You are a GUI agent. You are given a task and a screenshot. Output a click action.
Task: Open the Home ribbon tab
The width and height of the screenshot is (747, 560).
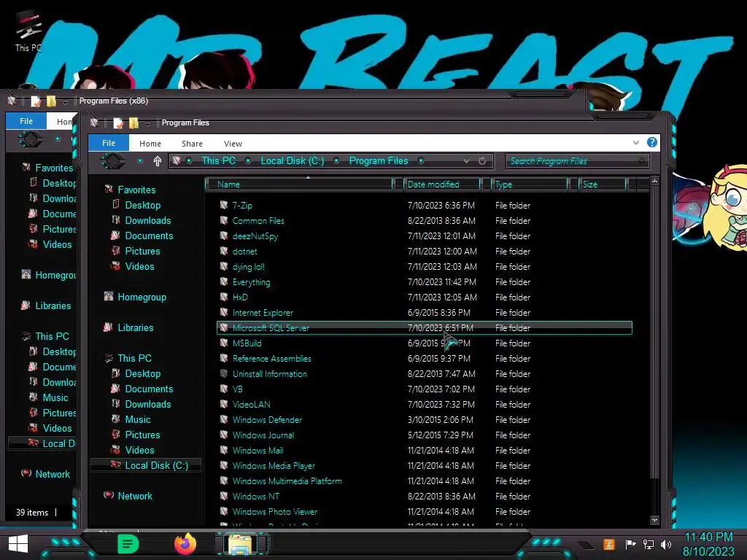coord(150,144)
